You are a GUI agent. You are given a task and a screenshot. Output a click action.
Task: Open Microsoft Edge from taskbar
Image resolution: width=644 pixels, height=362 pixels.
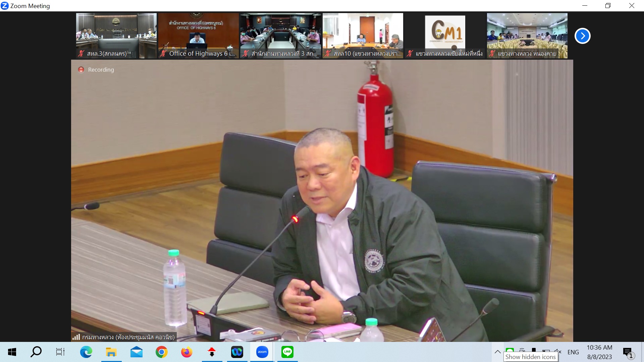(x=86, y=352)
